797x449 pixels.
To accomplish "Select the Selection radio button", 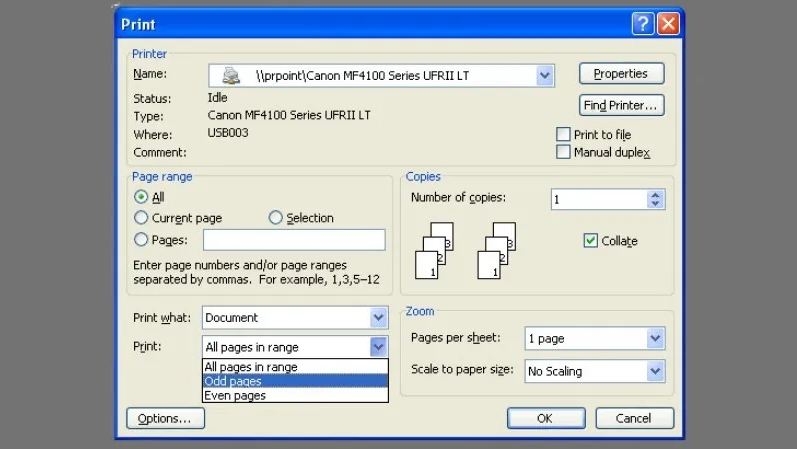I will (275, 218).
